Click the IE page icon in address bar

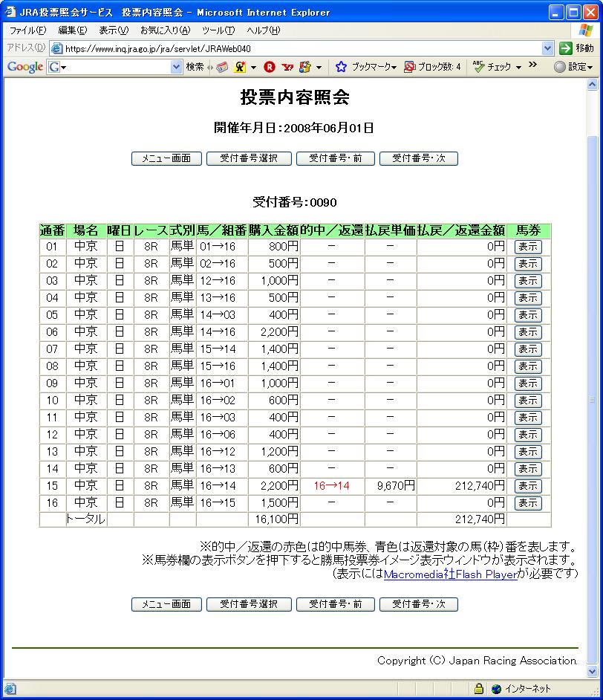[x=56, y=48]
